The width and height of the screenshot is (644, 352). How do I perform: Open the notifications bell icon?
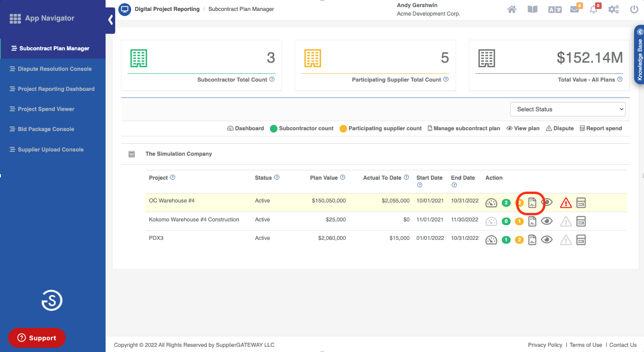(593, 9)
